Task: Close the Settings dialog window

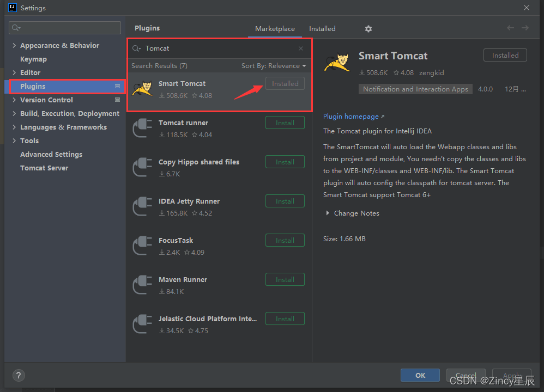Action: [527, 8]
